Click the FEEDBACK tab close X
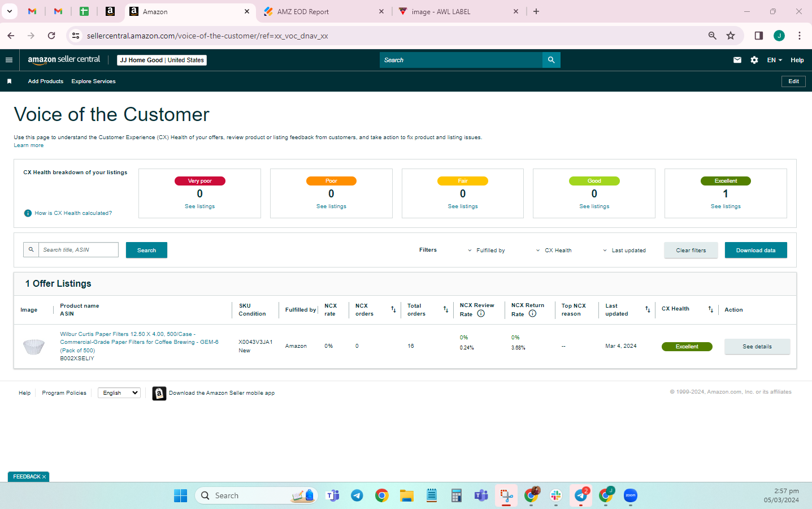The width and height of the screenshot is (812, 509). pyautogui.click(x=44, y=477)
